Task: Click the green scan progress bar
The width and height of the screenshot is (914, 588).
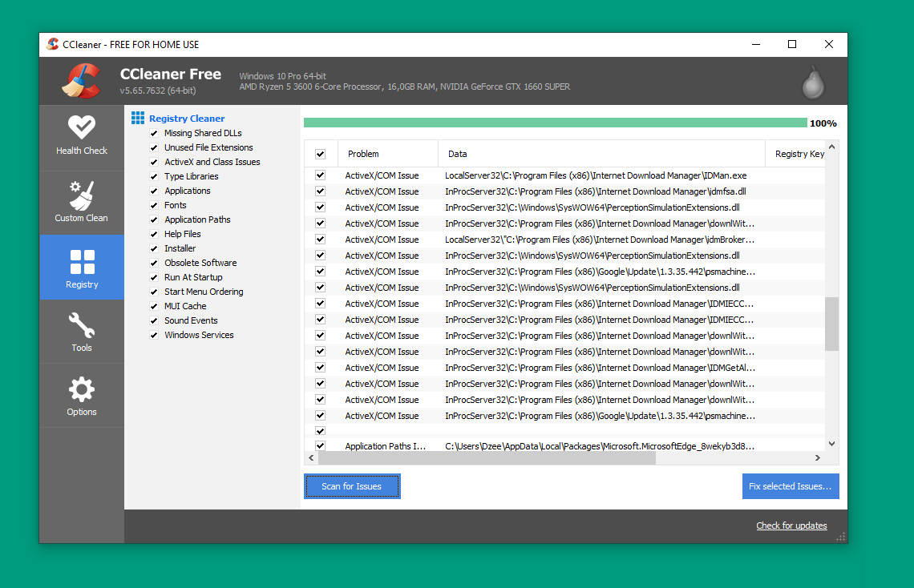Action: pos(556,123)
